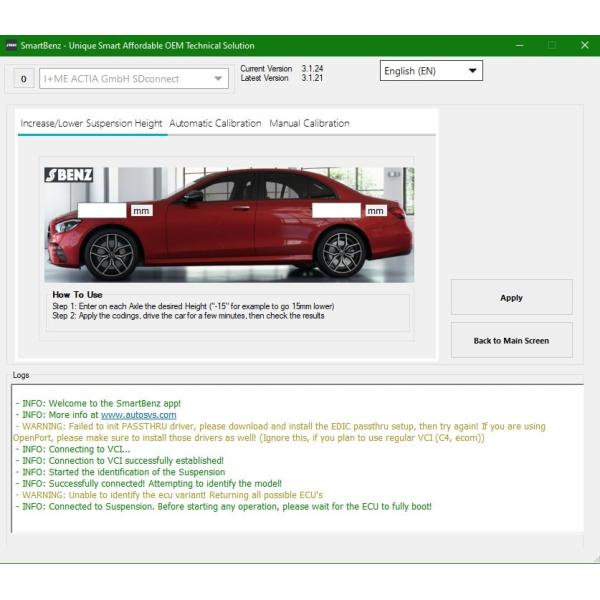Select the Increase/Lower Suspension Height tab
600x600 pixels.
(x=91, y=124)
